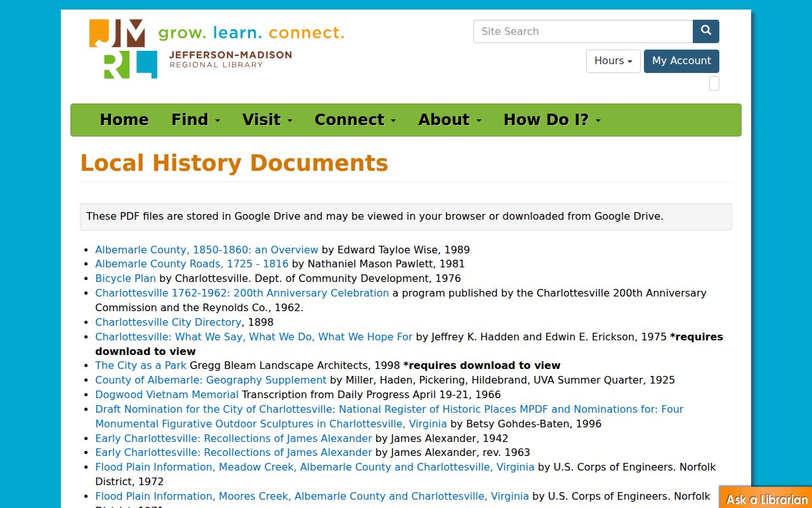Open Early Charlottesville Recollections, rev. 1963
Image resolution: width=812 pixels, height=508 pixels.
pos(233,452)
